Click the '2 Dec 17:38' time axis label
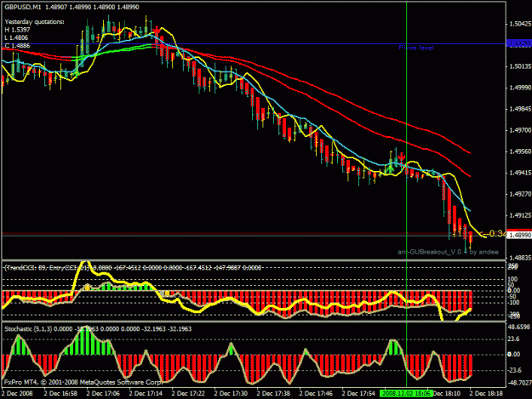The height and width of the screenshot is (399, 532). pyautogui.click(x=273, y=394)
